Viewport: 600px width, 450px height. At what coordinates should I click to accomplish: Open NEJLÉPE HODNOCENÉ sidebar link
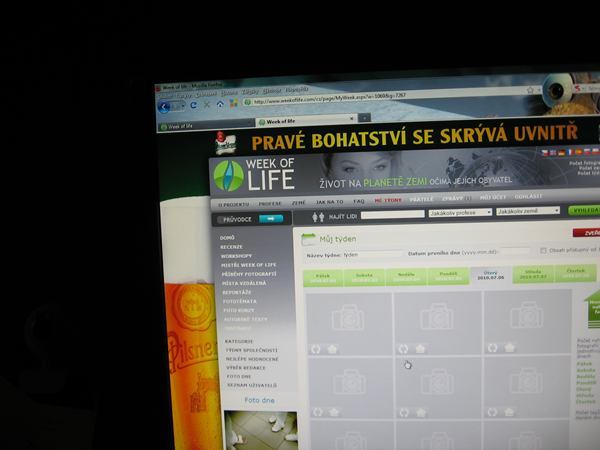pyautogui.click(x=252, y=359)
